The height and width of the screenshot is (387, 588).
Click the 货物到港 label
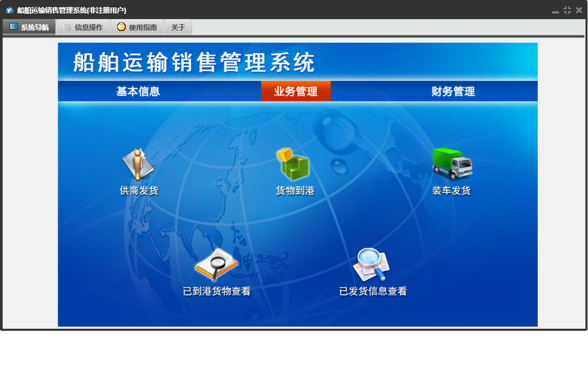295,191
